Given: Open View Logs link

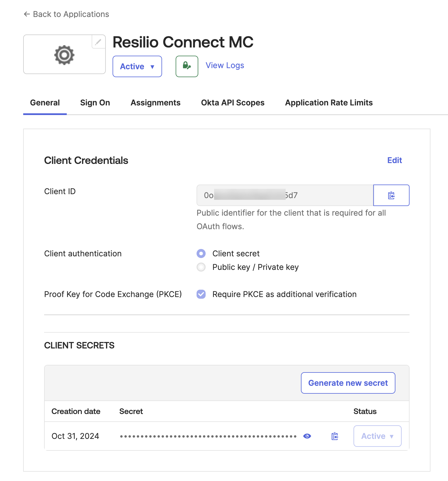Looking at the screenshot, I should pyautogui.click(x=225, y=65).
